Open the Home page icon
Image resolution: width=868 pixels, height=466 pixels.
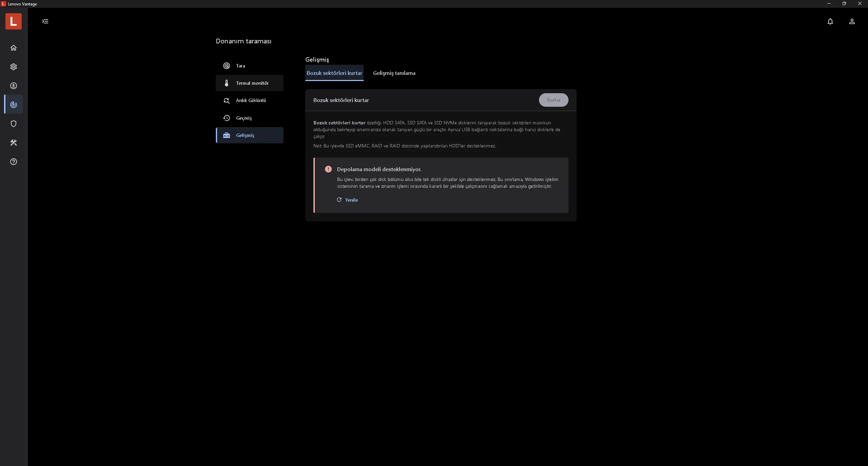[14, 48]
